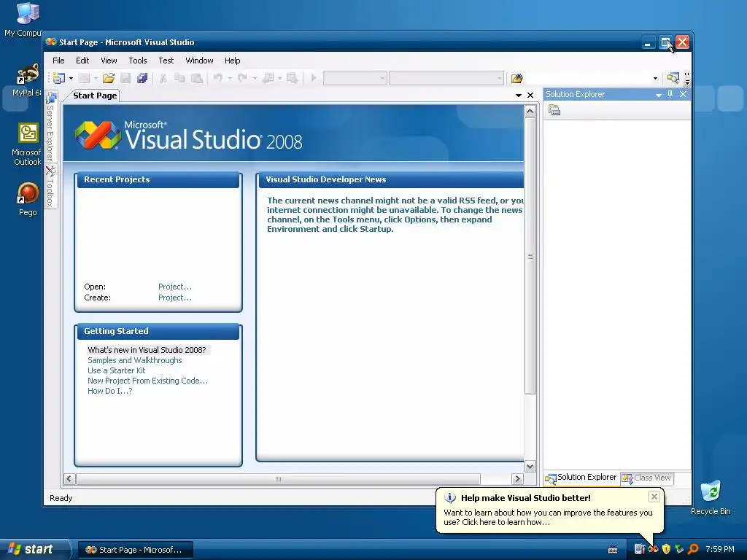Click inside the Find text box
The image size is (747, 560).
click(588, 78)
